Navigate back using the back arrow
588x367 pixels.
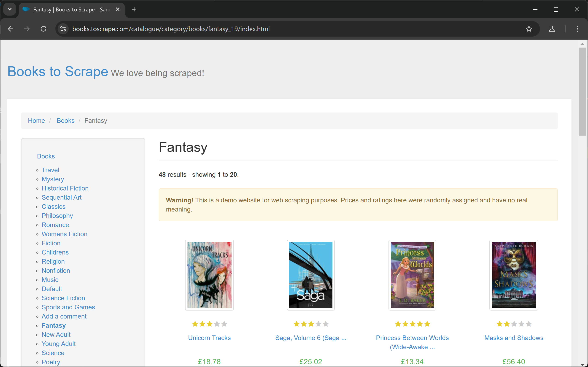point(11,29)
